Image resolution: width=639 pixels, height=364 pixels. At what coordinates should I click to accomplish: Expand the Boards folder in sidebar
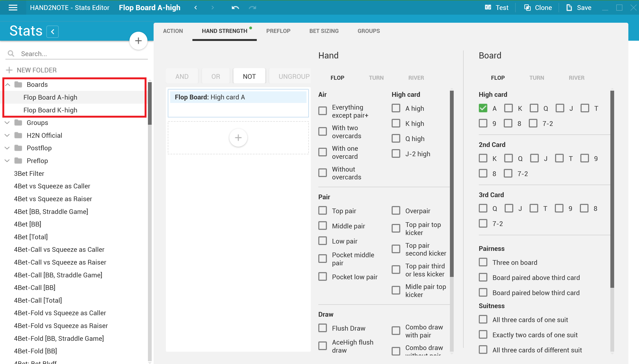[8, 84]
